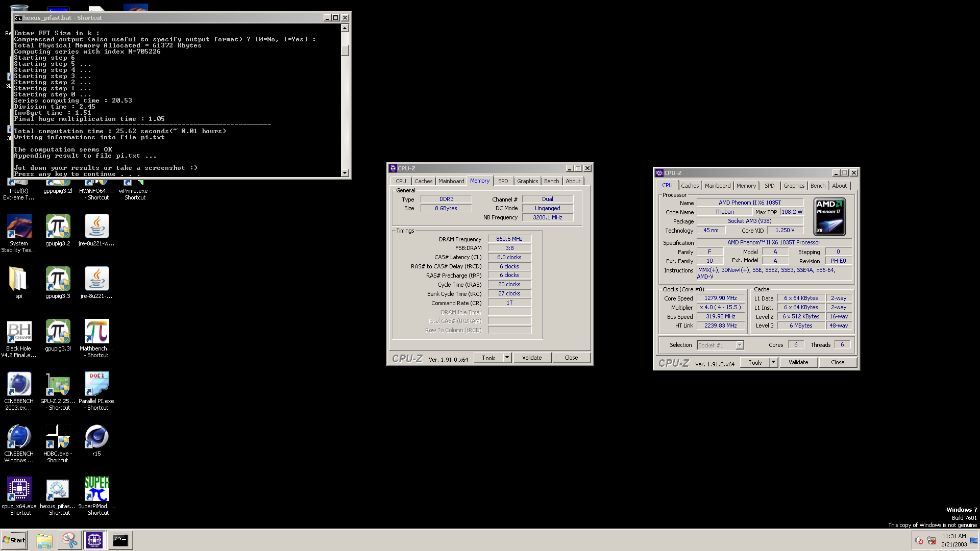Switch to Memory tab in right CPU-Z window
The width and height of the screenshot is (980, 551).
[x=746, y=186]
